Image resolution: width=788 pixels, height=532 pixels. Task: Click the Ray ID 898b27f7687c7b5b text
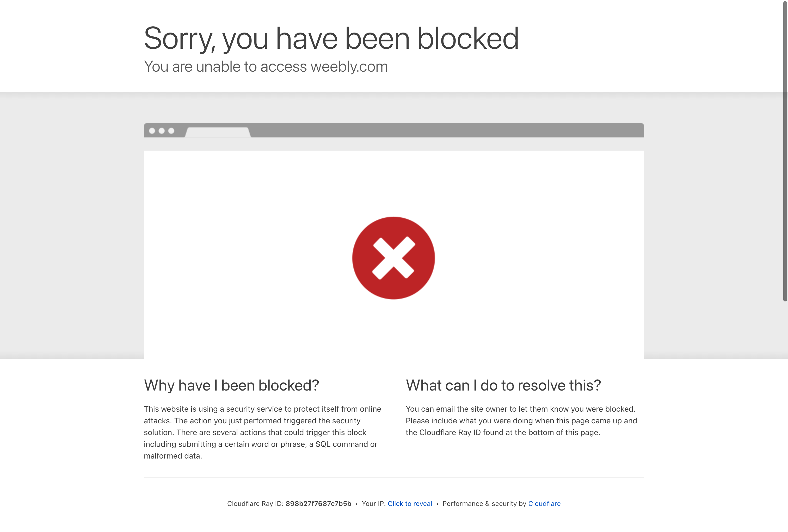318,504
